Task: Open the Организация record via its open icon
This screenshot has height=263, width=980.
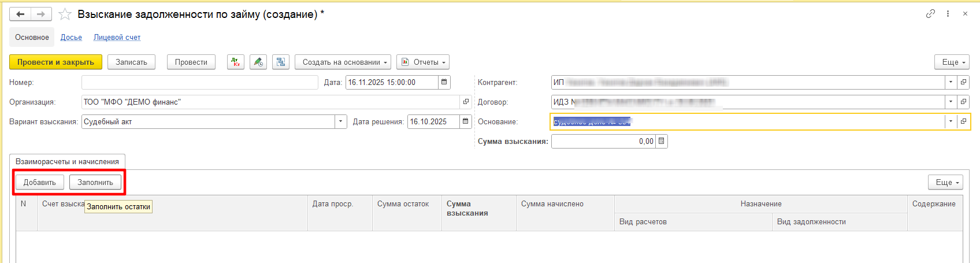Action: point(466,102)
